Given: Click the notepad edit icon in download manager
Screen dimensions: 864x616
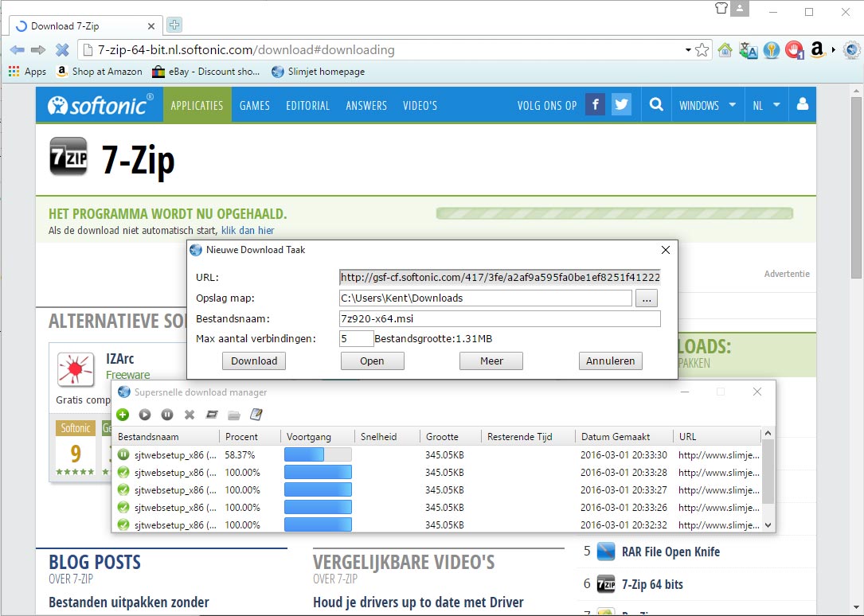Looking at the screenshot, I should 256,415.
